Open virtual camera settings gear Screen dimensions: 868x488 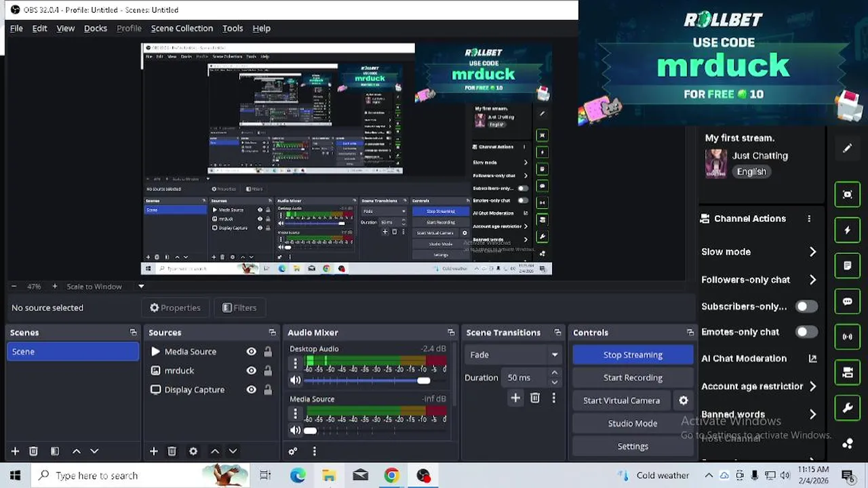(x=684, y=401)
